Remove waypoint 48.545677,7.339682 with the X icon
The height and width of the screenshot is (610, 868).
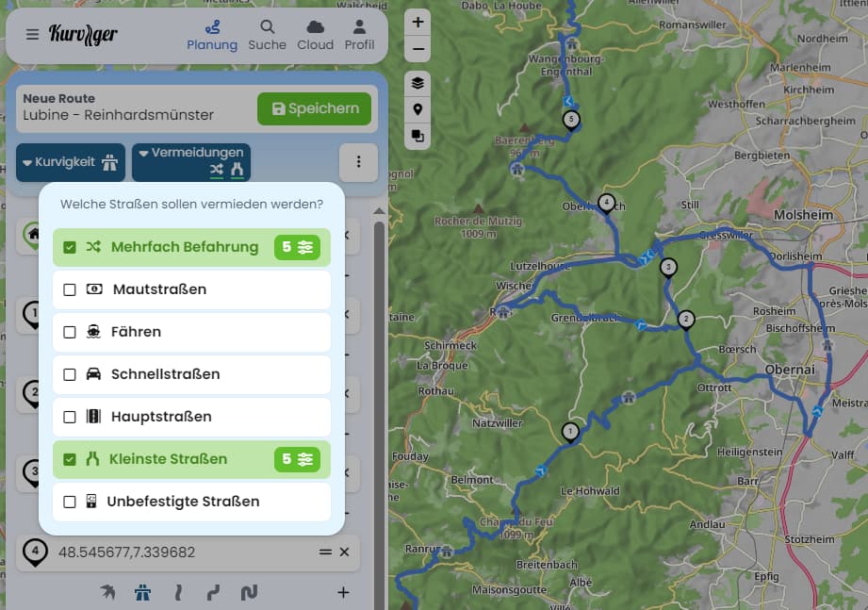click(344, 552)
